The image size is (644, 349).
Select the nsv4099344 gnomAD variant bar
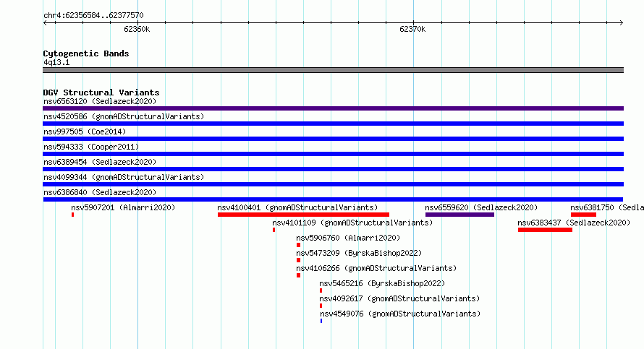(333, 184)
